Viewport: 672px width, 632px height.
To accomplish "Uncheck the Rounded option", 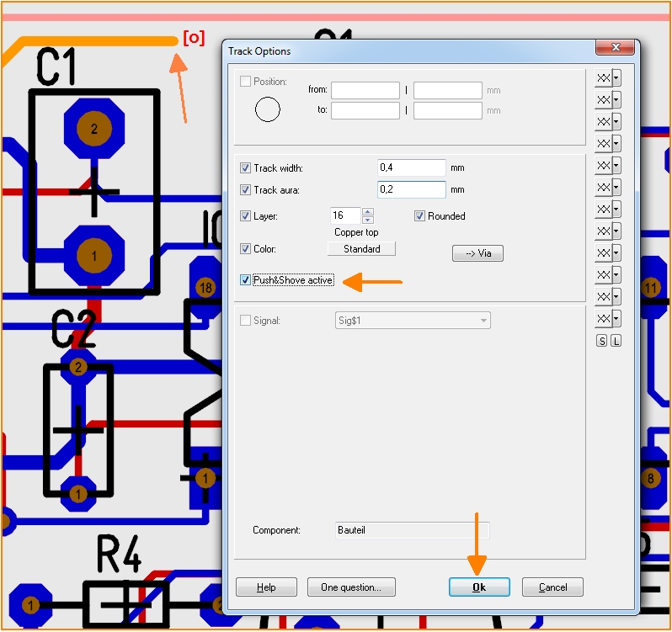I will [x=420, y=216].
